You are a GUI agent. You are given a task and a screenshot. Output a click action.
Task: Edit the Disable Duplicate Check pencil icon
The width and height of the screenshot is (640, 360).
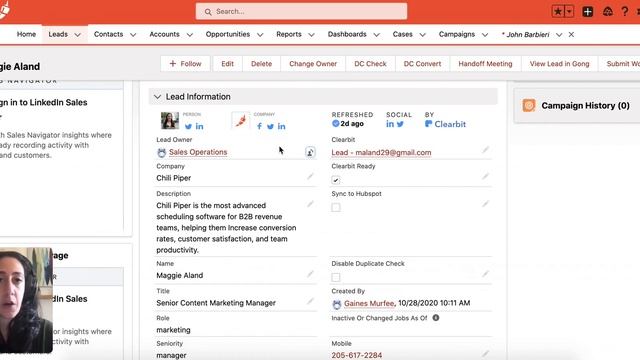coord(485,274)
